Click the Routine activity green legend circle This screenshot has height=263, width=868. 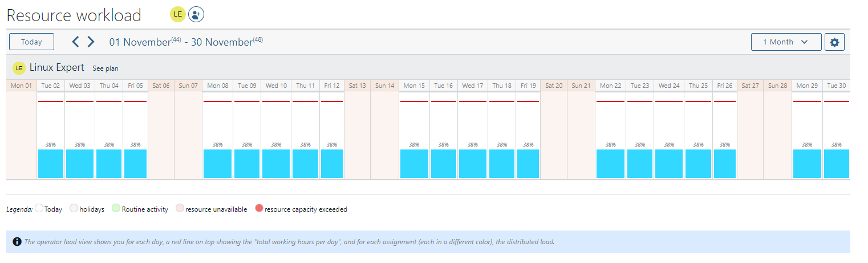116,209
